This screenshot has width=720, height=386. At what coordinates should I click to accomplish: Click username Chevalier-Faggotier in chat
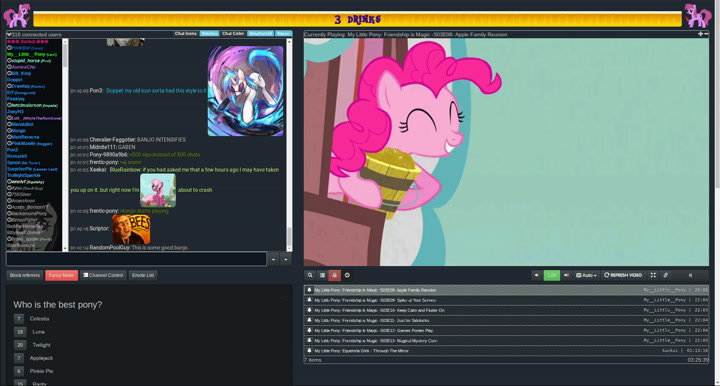pos(112,140)
